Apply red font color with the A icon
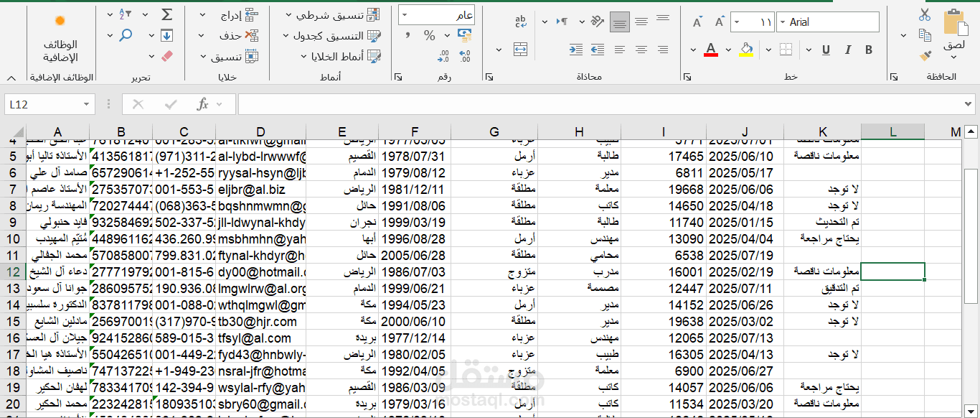Viewport: 980px width, 418px height. click(710, 50)
